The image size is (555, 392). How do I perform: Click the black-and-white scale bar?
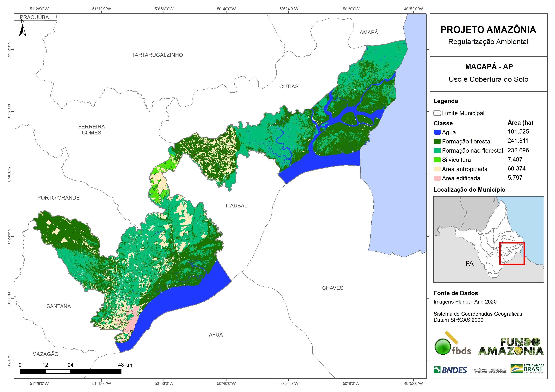pos(70,371)
